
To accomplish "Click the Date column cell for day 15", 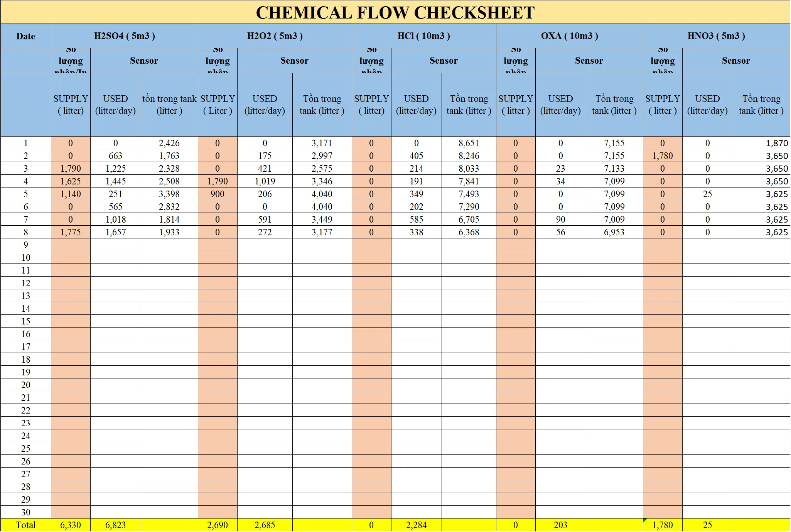I will (26, 321).
